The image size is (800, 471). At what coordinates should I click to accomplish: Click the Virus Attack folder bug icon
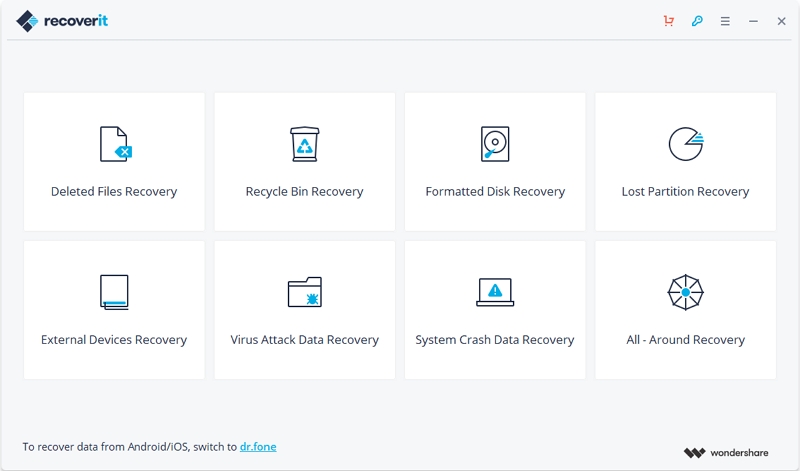[x=305, y=292]
